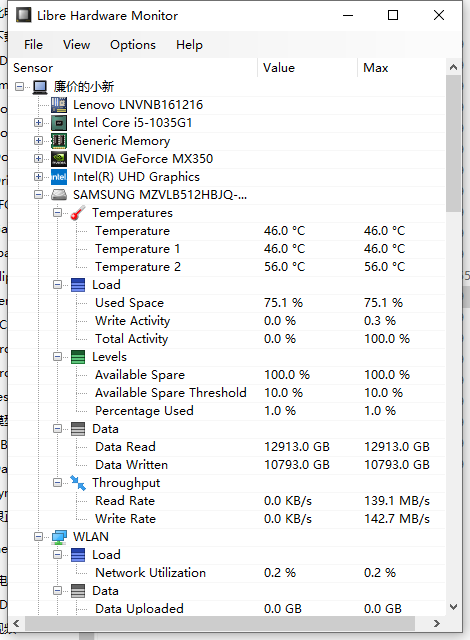Select the Write Activity sensor row

[227, 321]
